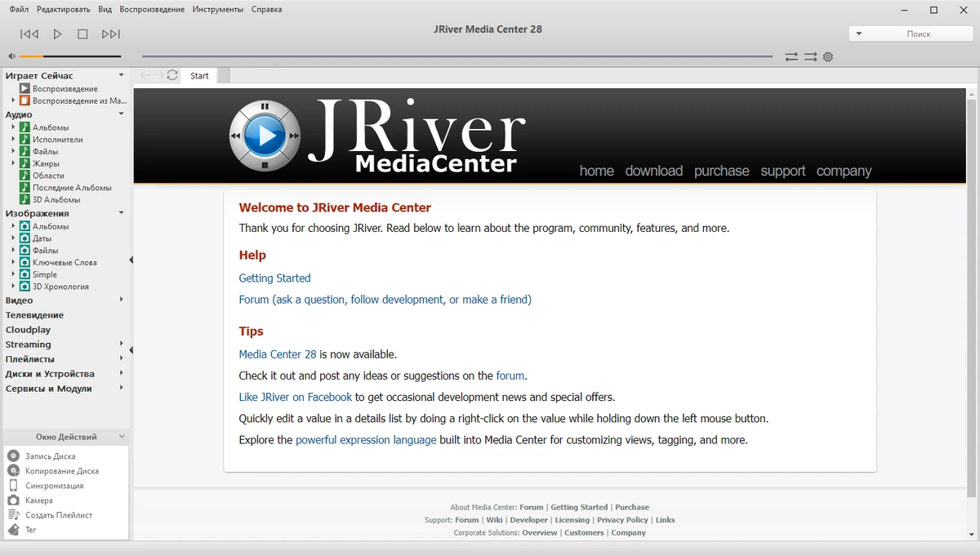Image resolution: width=980 pixels, height=556 pixels.
Task: Stop playback with the square Stop button
Action: [82, 34]
